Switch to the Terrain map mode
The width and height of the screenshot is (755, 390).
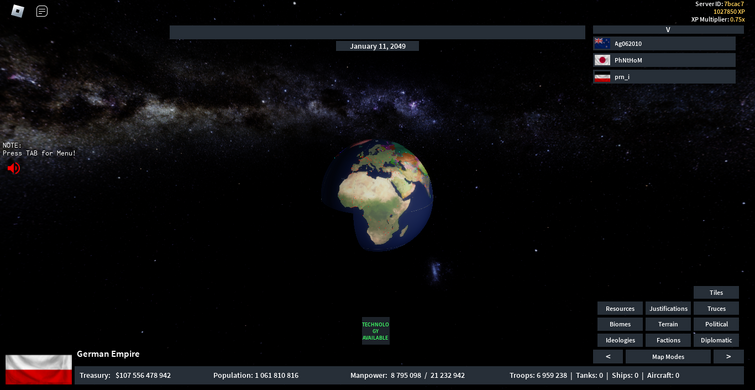pos(668,324)
